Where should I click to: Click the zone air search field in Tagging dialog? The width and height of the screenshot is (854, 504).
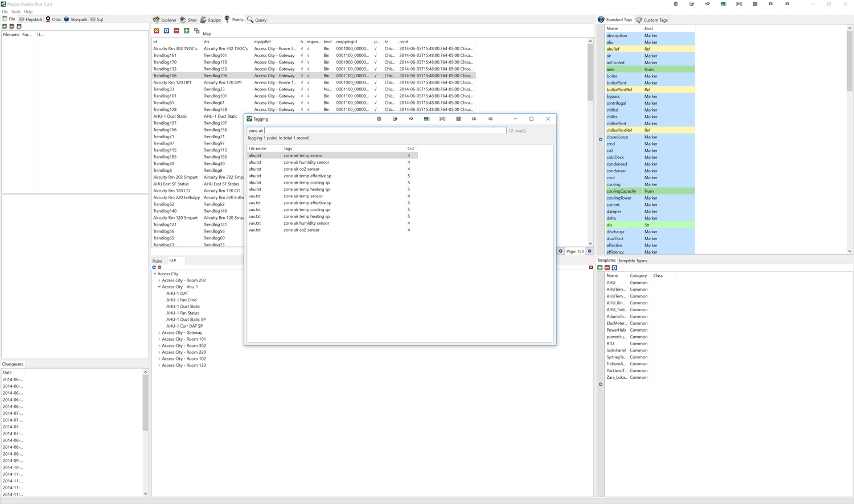(x=376, y=130)
